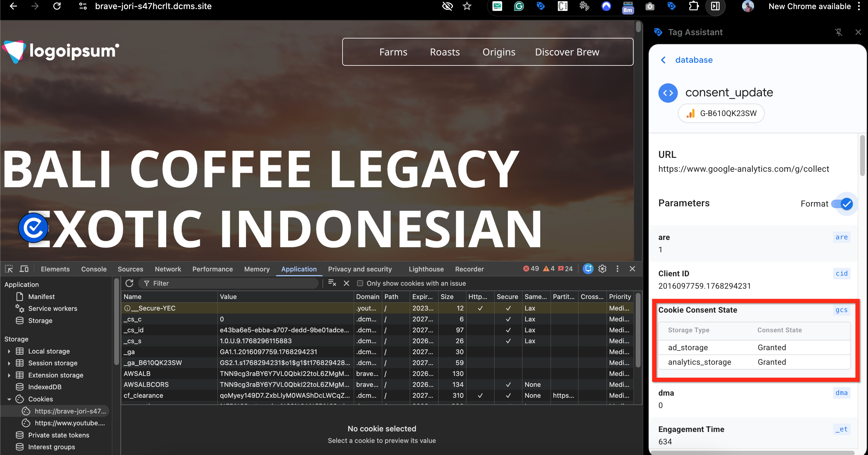Toggle the Format switch for Parameters
Screen dimensions: 868x455
pyautogui.click(x=843, y=204)
